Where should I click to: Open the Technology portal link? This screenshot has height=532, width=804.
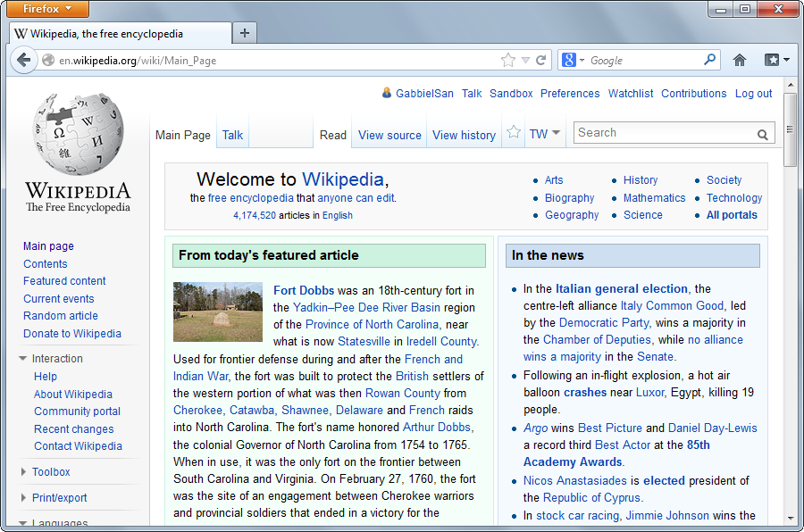(734, 198)
